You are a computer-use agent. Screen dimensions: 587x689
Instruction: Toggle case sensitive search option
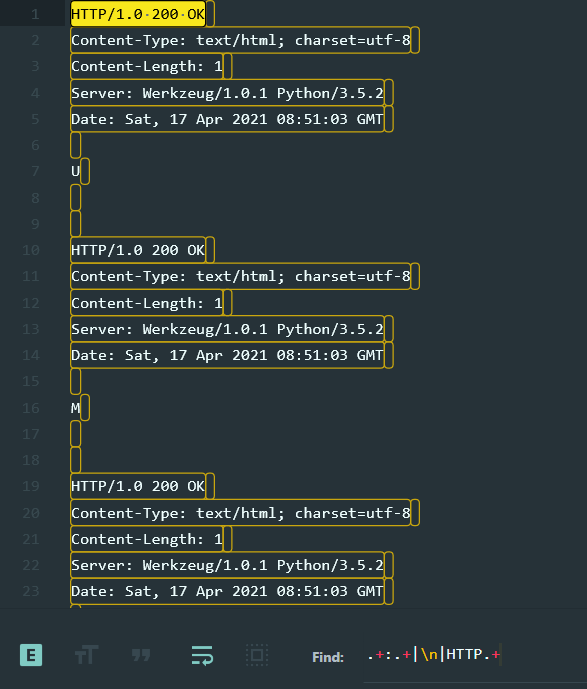coord(87,655)
